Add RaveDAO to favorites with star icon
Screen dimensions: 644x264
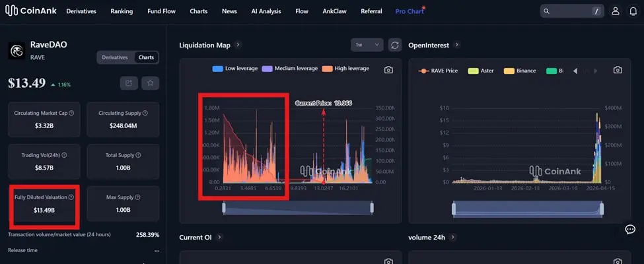[151, 83]
